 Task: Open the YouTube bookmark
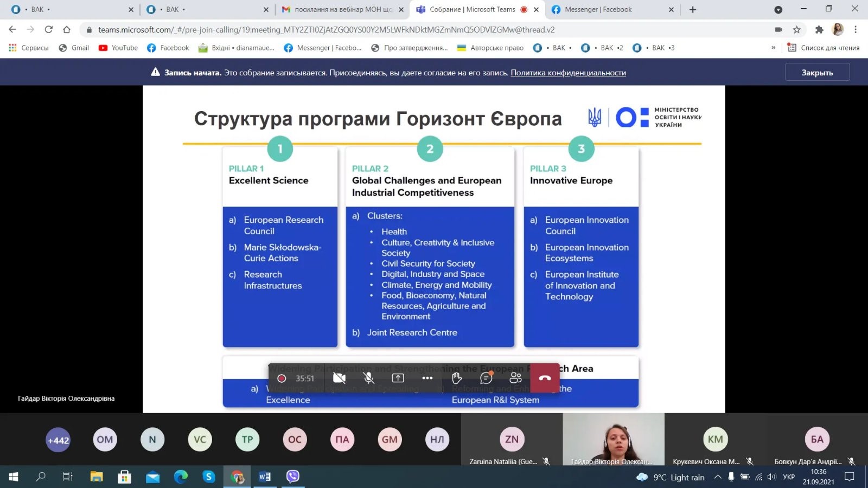click(x=118, y=48)
